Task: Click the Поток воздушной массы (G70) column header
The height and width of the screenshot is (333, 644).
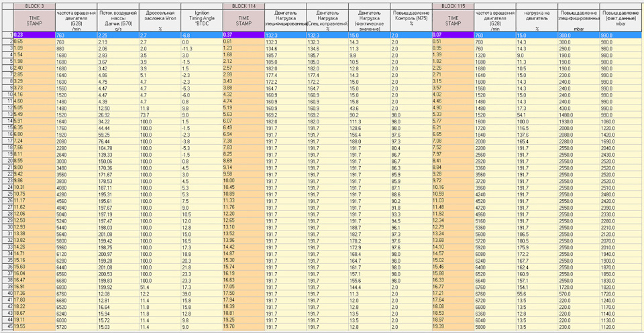Action: [118, 21]
